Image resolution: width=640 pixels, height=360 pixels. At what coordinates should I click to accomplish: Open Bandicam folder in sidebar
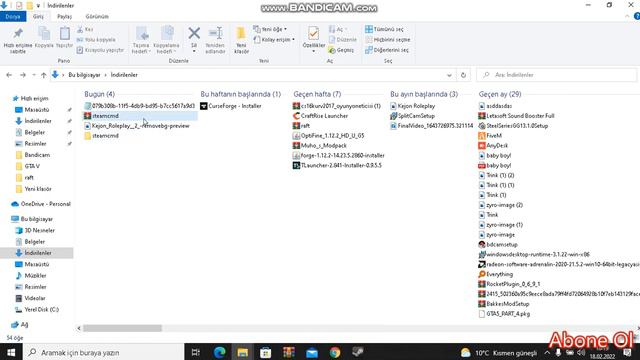pyautogui.click(x=37, y=155)
